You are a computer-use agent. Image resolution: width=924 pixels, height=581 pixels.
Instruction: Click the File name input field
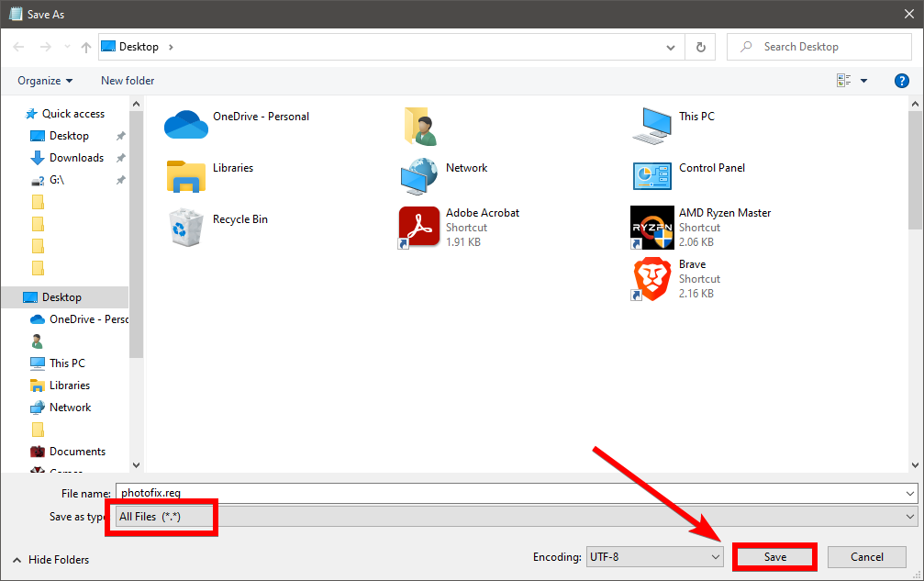(514, 493)
